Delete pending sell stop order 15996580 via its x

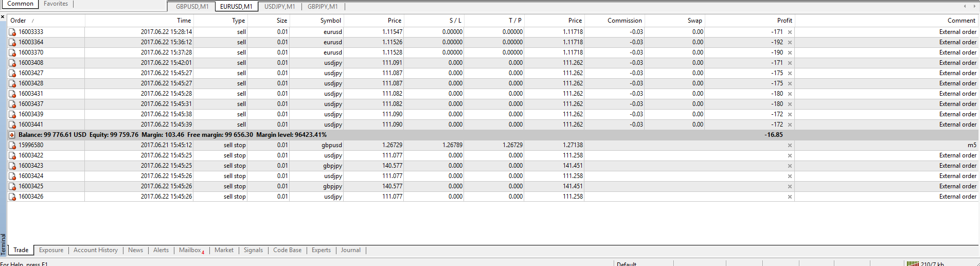click(x=790, y=145)
